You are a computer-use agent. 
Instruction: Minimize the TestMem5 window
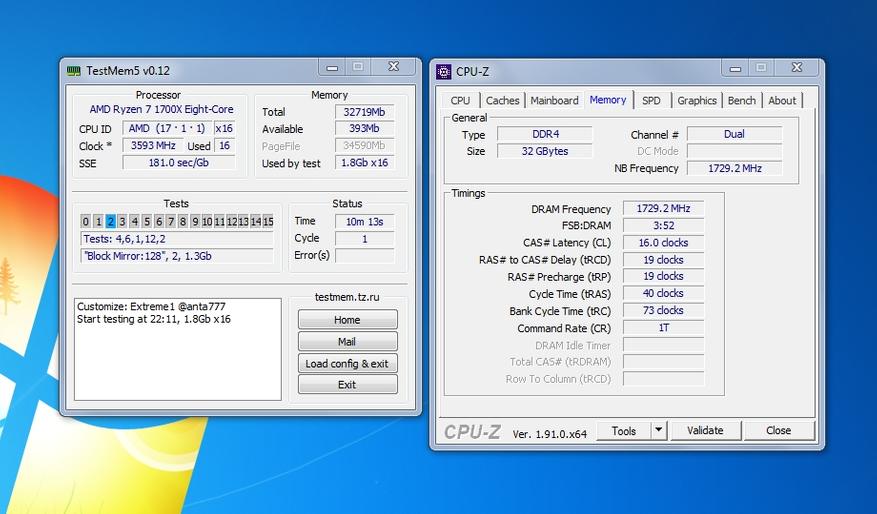332,68
